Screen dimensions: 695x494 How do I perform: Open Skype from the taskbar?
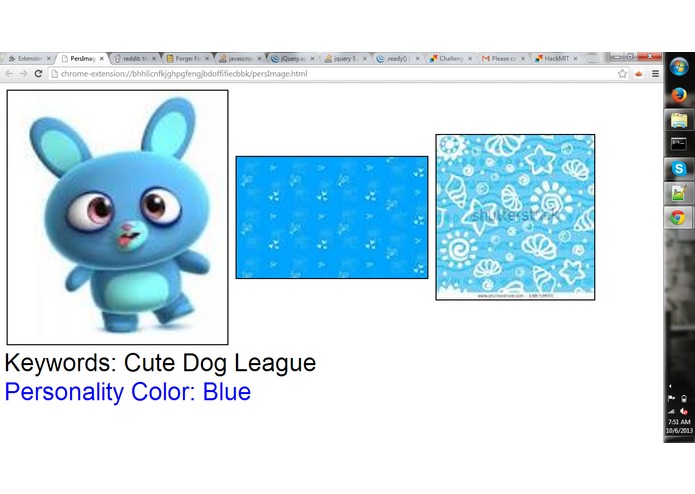point(679,169)
